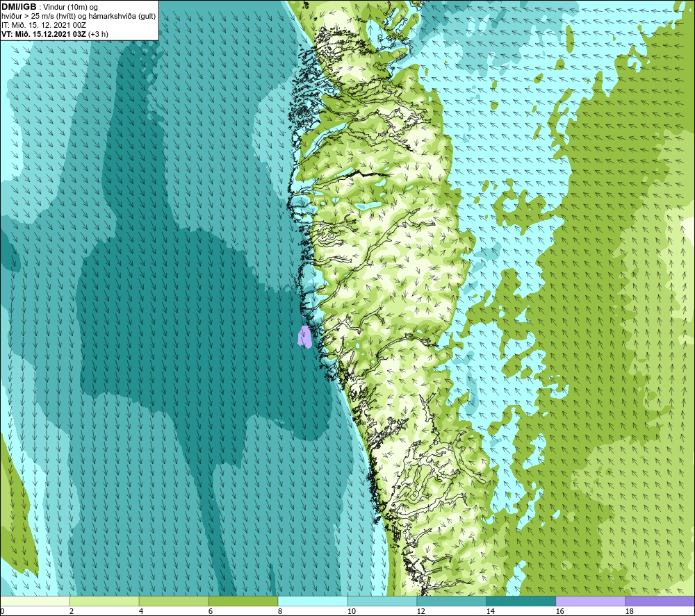695x616 pixels.
Task: Click the 12–14 m/s teal legend swatch
Action: [451, 601]
